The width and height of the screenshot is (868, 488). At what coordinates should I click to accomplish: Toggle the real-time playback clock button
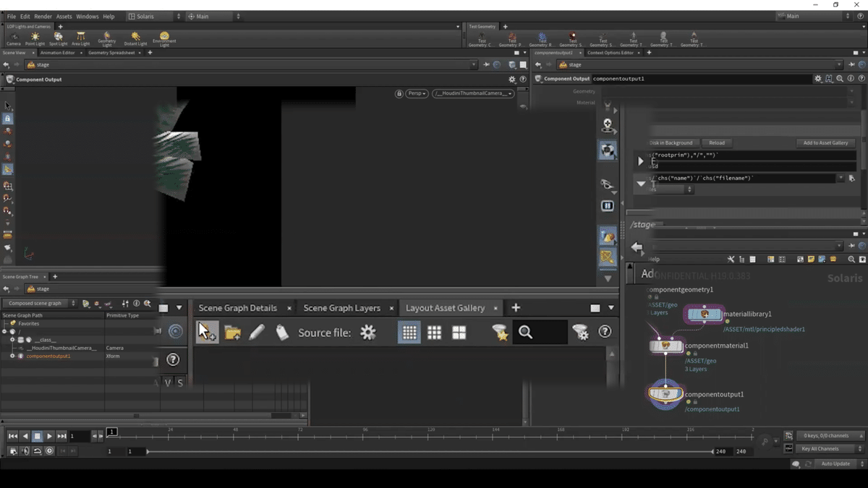pyautogui.click(x=49, y=451)
